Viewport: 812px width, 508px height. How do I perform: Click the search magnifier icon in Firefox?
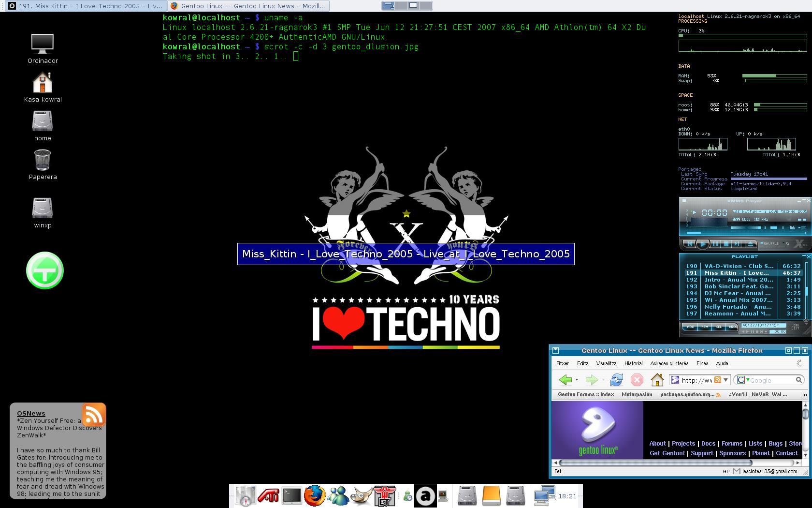click(x=799, y=380)
